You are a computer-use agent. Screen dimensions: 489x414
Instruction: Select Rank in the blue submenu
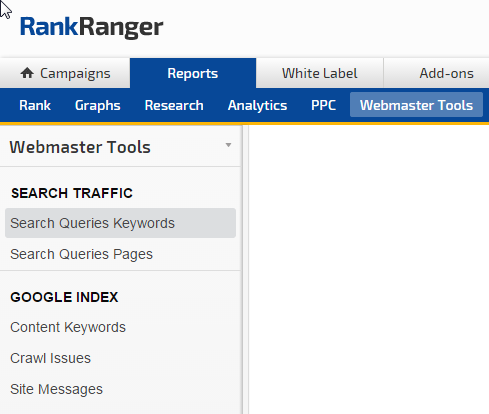pyautogui.click(x=35, y=105)
